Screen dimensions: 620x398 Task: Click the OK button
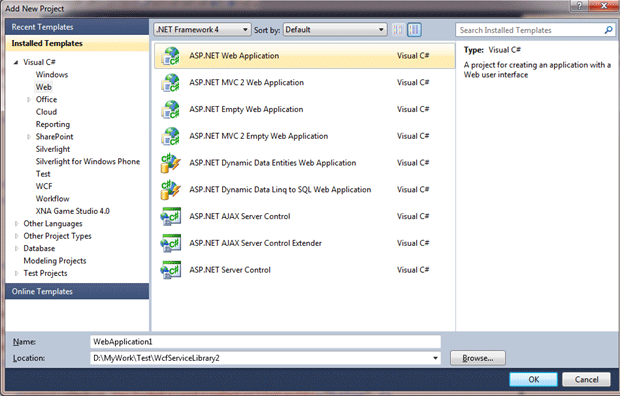[533, 379]
